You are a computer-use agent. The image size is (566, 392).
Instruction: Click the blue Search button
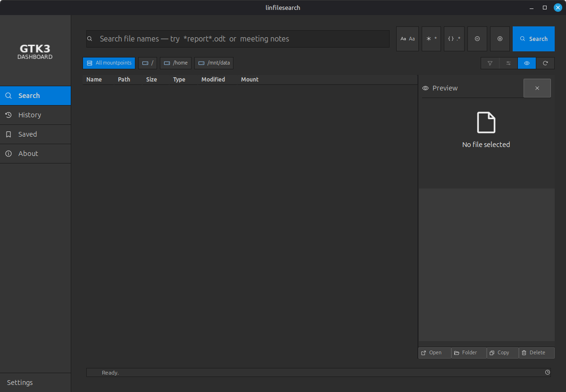coord(533,39)
